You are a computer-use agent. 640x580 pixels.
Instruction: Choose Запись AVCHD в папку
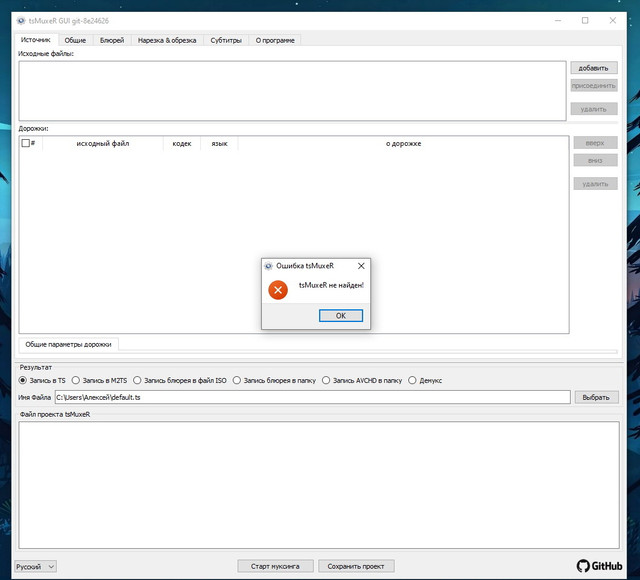pyautogui.click(x=362, y=380)
